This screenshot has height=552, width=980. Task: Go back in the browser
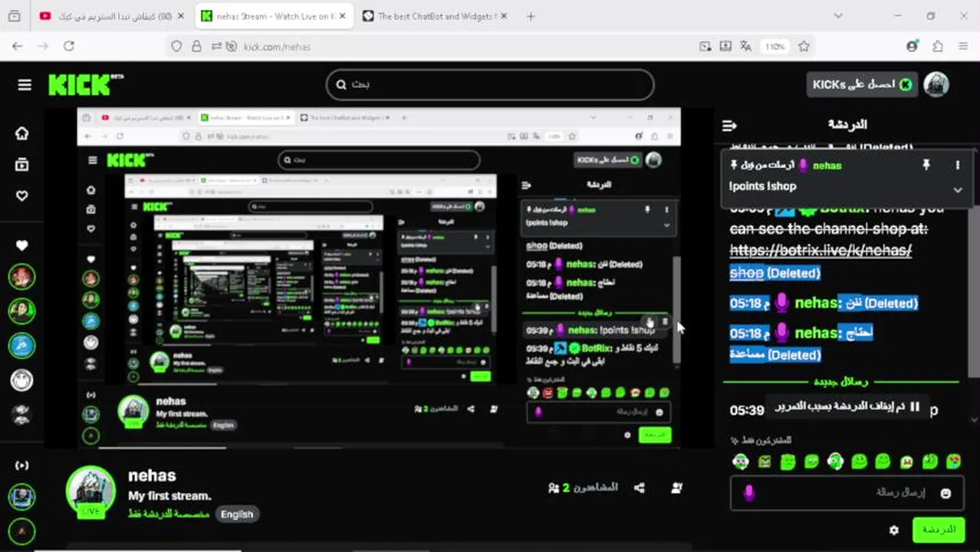(18, 46)
